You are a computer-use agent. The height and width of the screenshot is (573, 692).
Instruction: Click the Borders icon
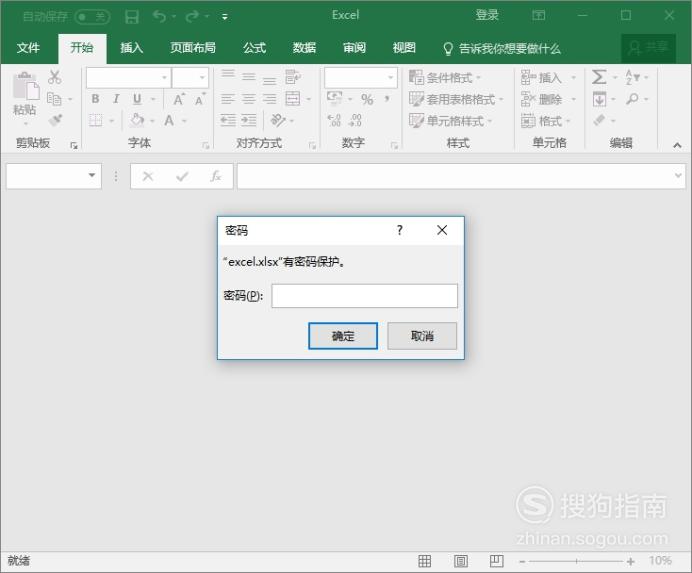96,120
